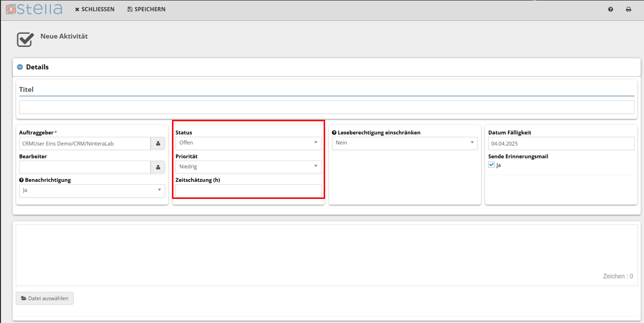This screenshot has height=323, width=644.
Task: Click Schliessen in the top toolbar
Action: pos(95,9)
